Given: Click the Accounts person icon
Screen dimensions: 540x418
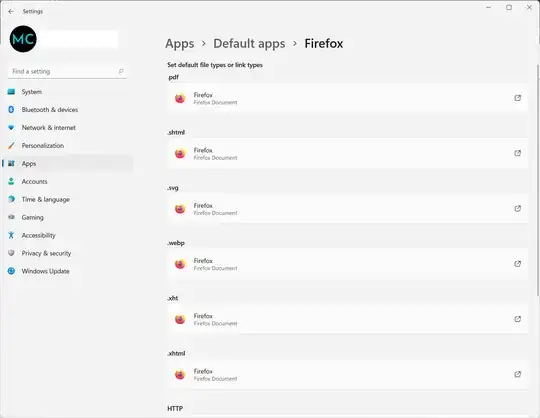Looking at the screenshot, I should click(x=11, y=181).
